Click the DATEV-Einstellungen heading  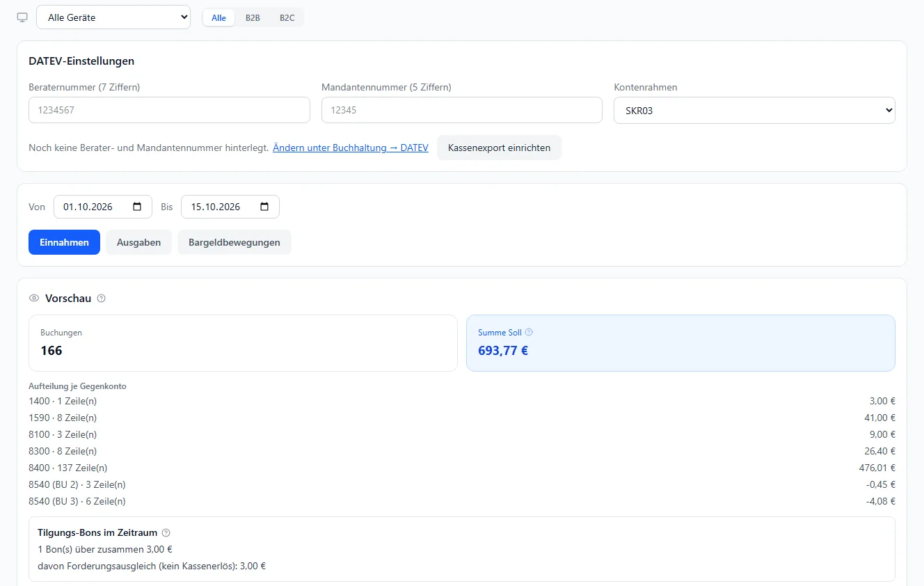point(81,61)
